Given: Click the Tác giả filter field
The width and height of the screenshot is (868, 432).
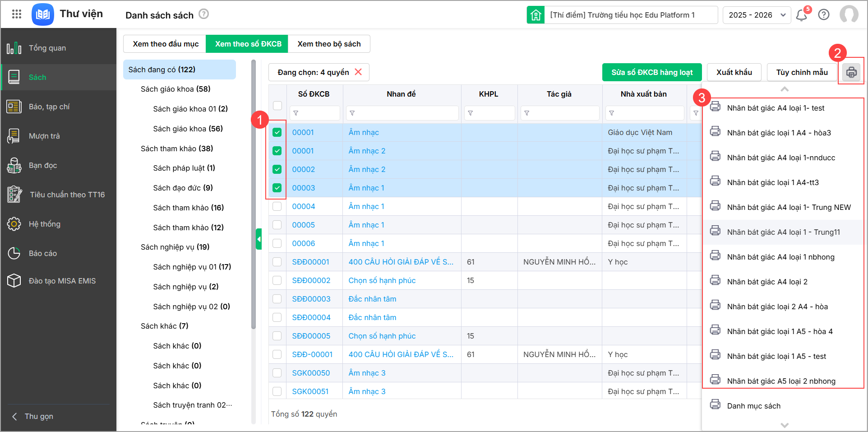Looking at the screenshot, I should (560, 113).
